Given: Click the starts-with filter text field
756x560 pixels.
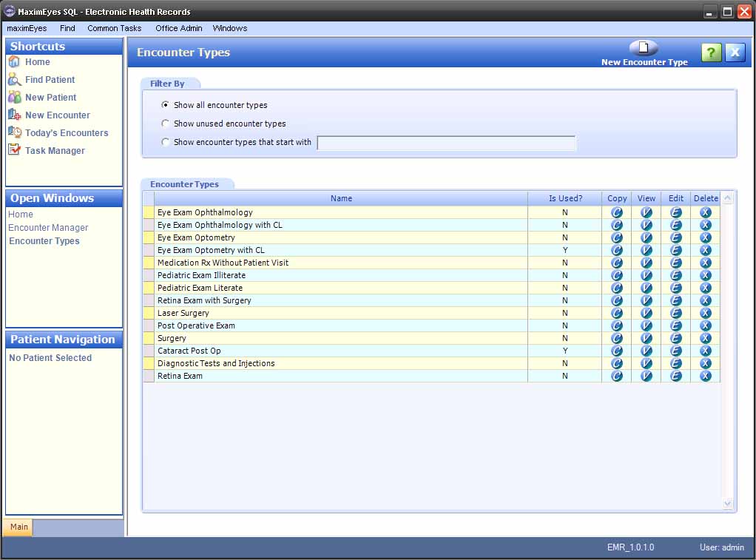Looking at the screenshot, I should coord(446,144).
